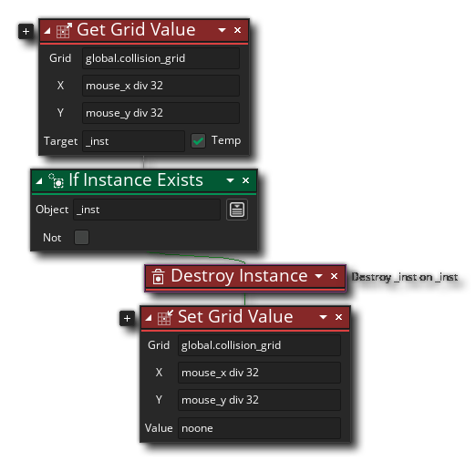The image size is (476, 461).
Task: Click the Destroy Instance trash icon
Action: coord(158,276)
